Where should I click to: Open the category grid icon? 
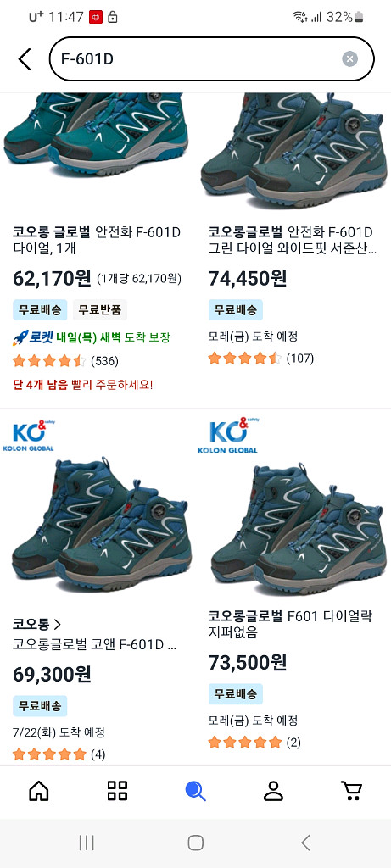[x=117, y=791]
